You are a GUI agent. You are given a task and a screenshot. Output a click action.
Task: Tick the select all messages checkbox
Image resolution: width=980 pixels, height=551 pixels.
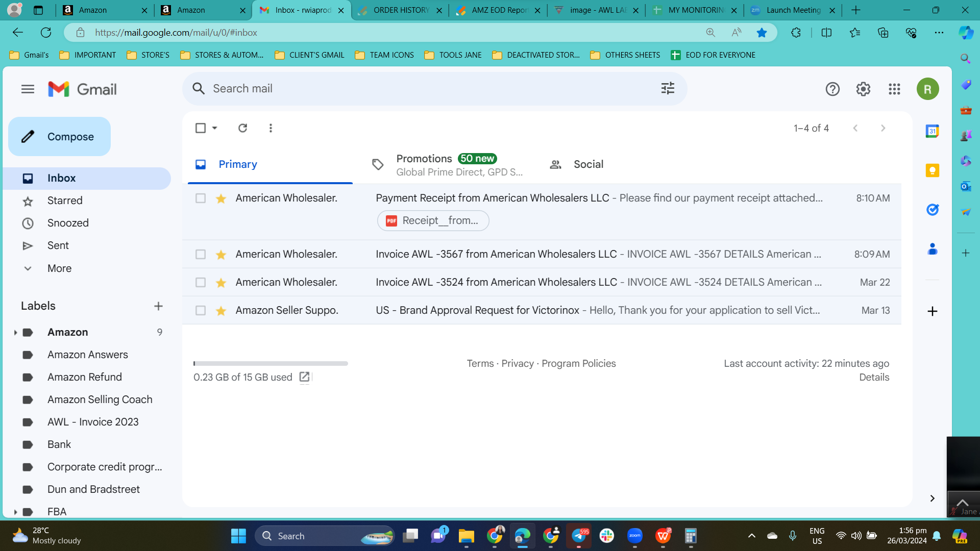[x=201, y=128]
